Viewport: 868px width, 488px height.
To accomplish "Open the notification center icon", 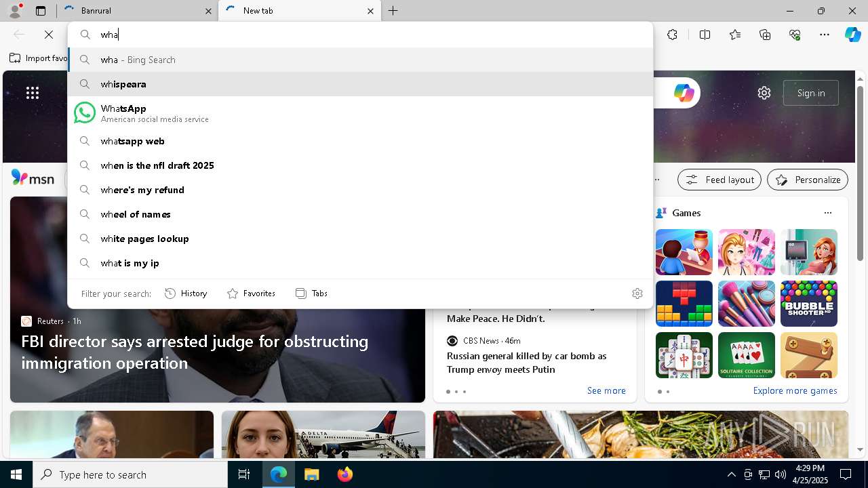I will (x=846, y=474).
